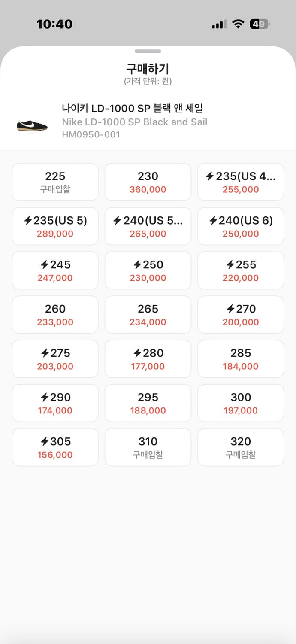Tap lightning icon on 250 size
Viewport: 296px width, 644px height.
137,265
